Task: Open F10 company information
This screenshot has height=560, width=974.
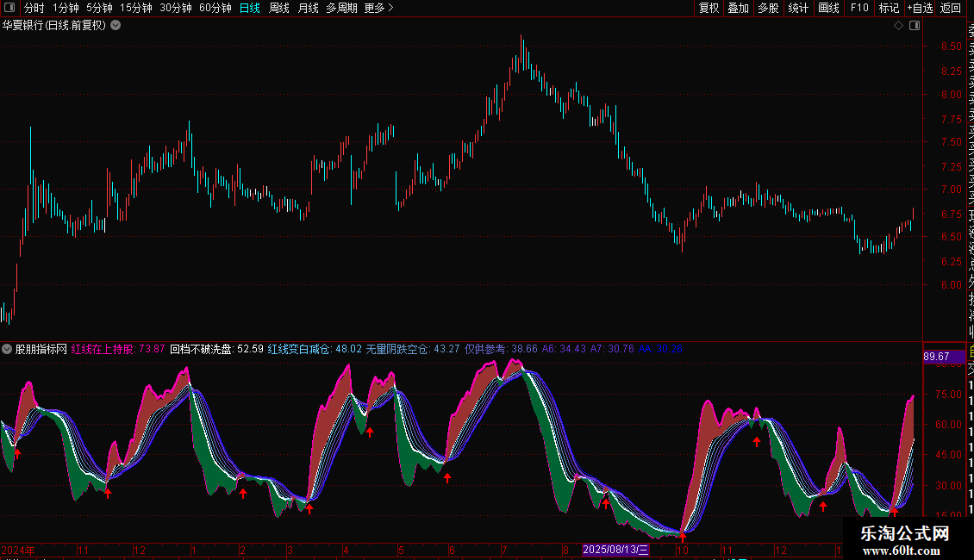Action: (x=859, y=8)
